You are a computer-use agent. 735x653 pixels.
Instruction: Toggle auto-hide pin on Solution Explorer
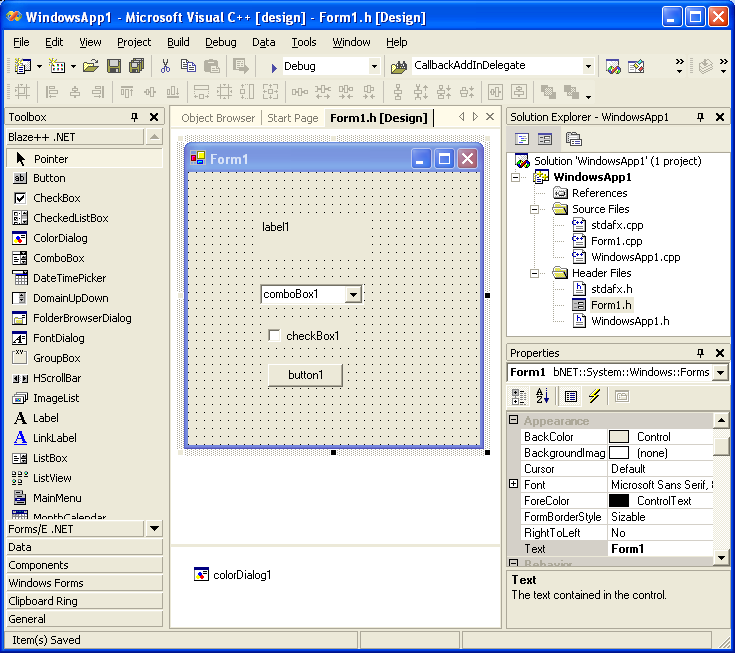(701, 117)
